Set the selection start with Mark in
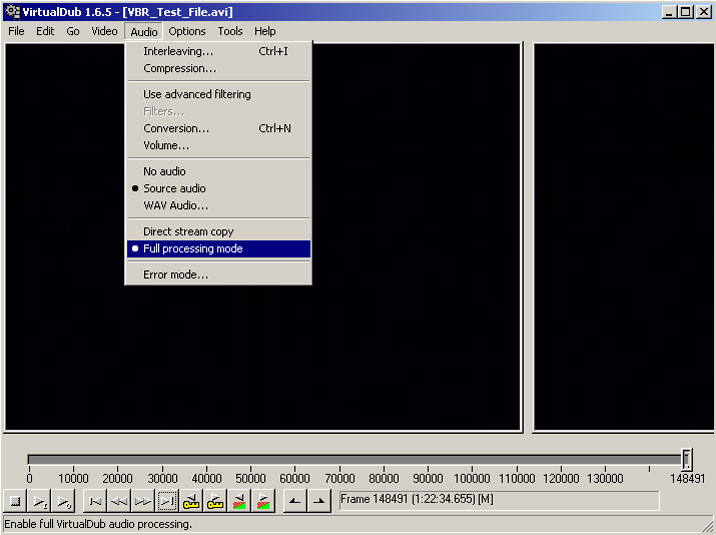This screenshot has width=716, height=535. coord(295,501)
